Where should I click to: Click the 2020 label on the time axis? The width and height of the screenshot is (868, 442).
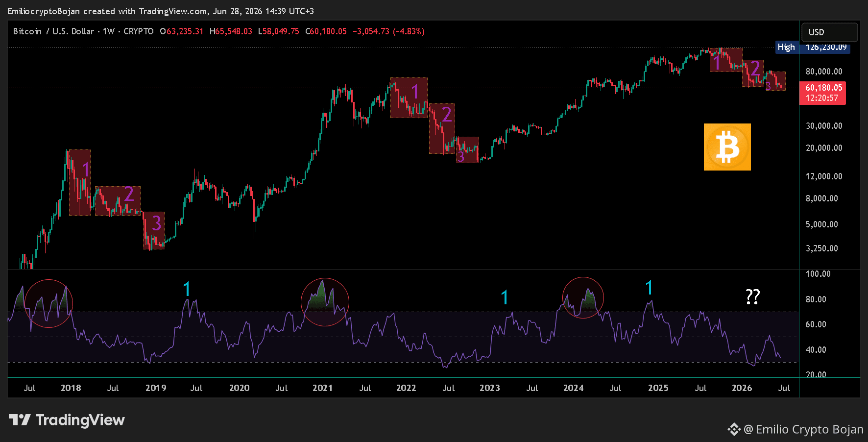coord(240,388)
